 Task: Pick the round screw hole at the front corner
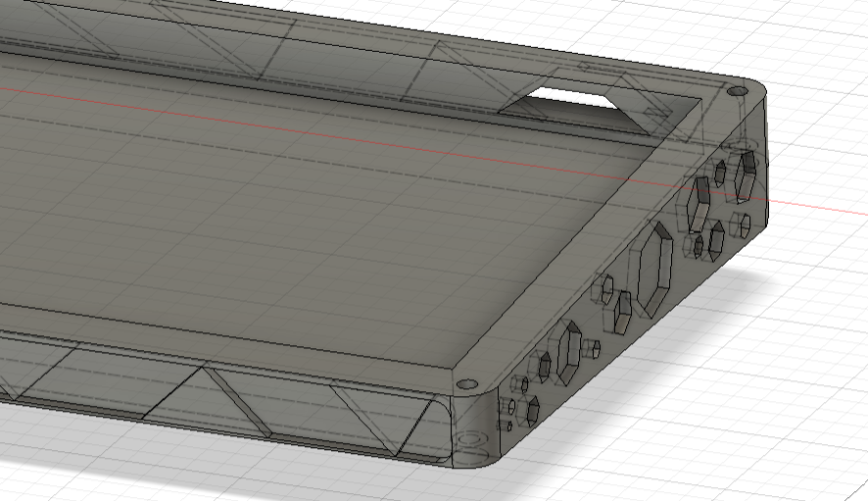[466, 384]
